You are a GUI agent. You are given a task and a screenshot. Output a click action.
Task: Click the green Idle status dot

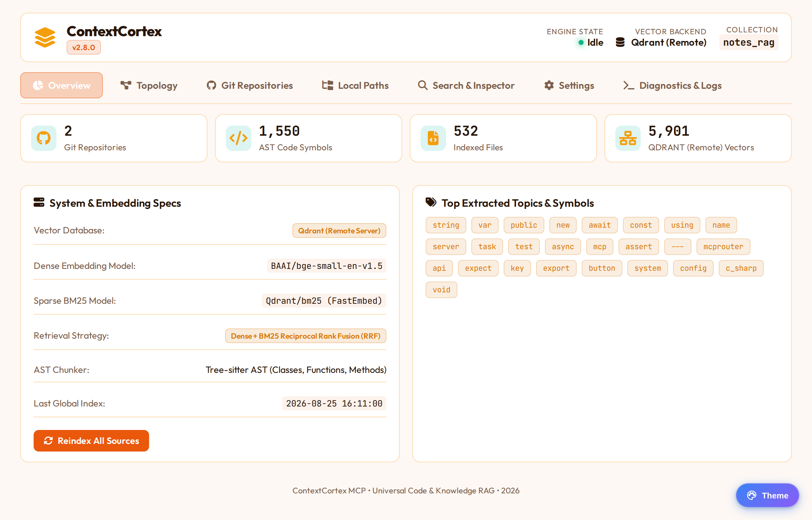point(581,42)
